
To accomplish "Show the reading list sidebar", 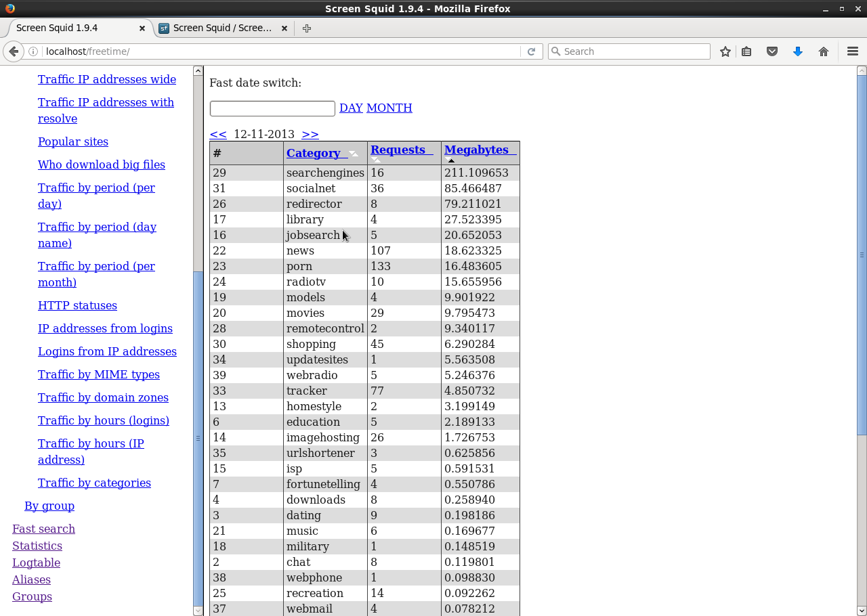I will click(746, 51).
